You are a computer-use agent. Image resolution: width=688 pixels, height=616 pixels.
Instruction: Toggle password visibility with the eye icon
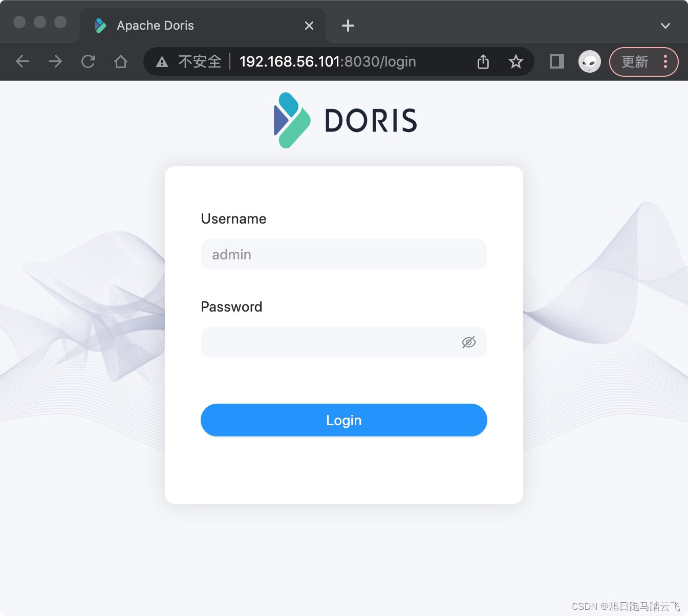point(468,342)
